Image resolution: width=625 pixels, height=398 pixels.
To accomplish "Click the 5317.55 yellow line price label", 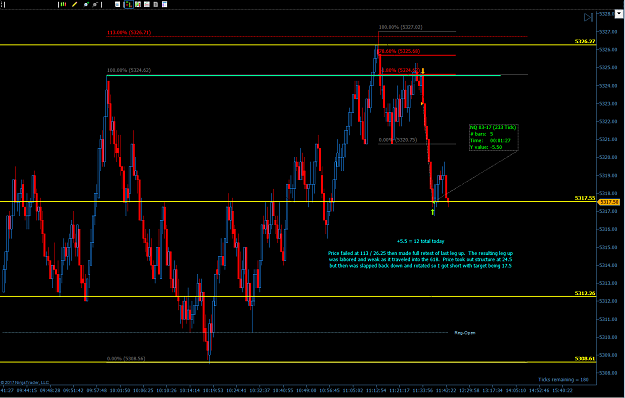I will pyautogui.click(x=585, y=198).
